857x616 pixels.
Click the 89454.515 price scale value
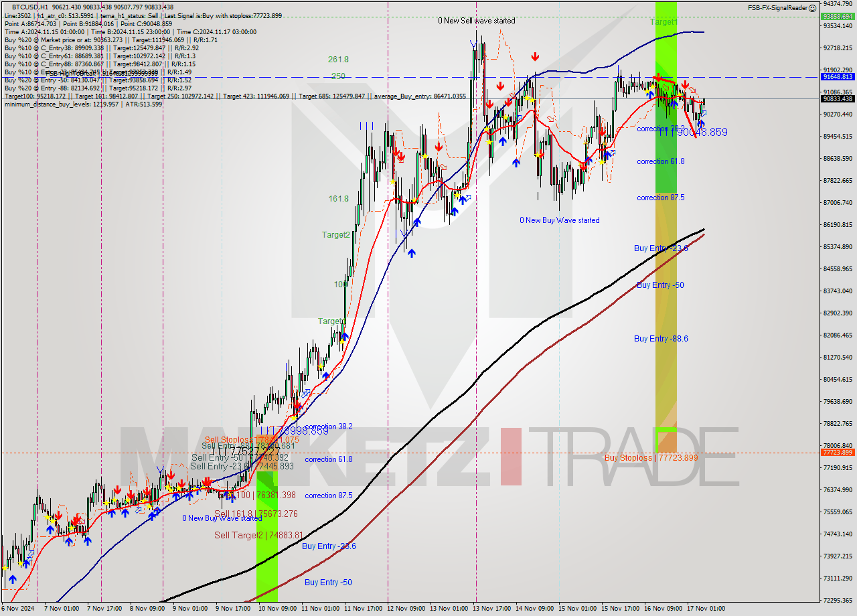pyautogui.click(x=837, y=136)
